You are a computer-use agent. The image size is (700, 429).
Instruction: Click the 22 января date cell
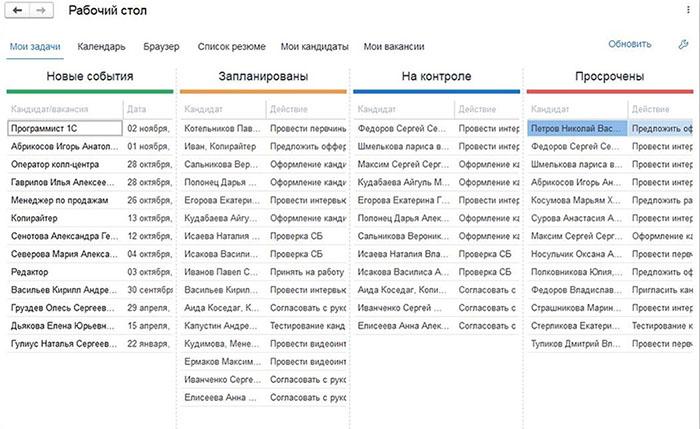(x=148, y=344)
